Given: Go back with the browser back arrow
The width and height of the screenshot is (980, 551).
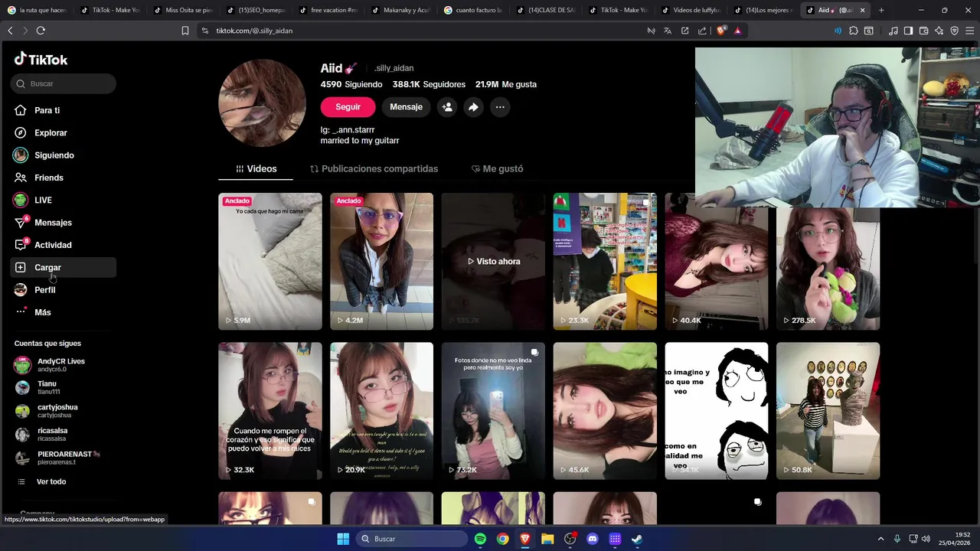Looking at the screenshot, I should coord(10,31).
